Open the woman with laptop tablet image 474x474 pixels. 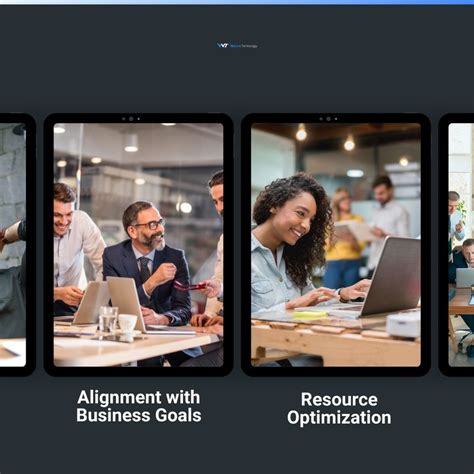tap(336, 245)
